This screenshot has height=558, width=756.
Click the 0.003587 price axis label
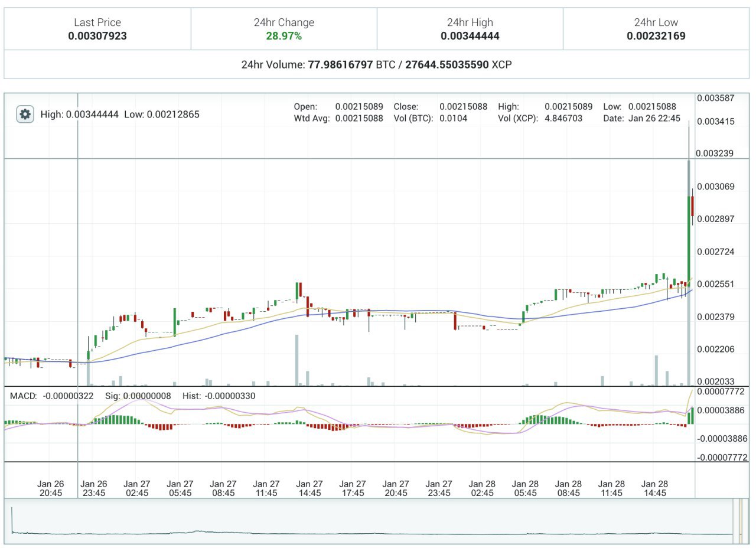pyautogui.click(x=715, y=98)
